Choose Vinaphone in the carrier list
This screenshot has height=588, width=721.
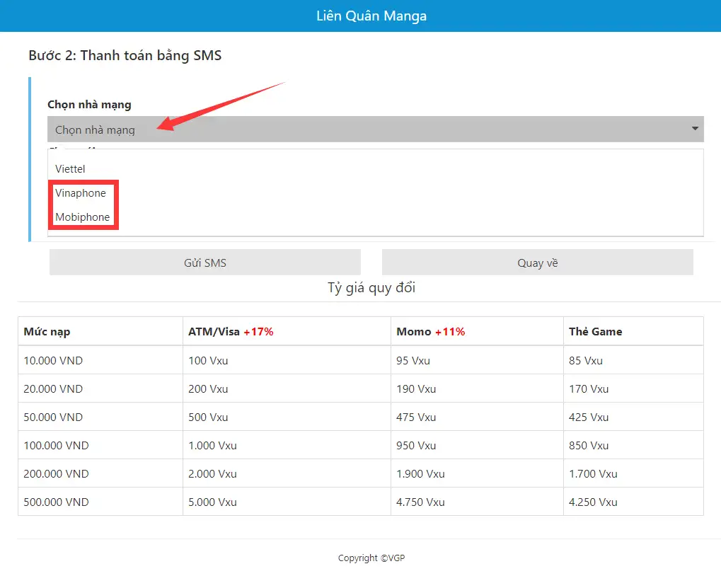click(x=81, y=192)
